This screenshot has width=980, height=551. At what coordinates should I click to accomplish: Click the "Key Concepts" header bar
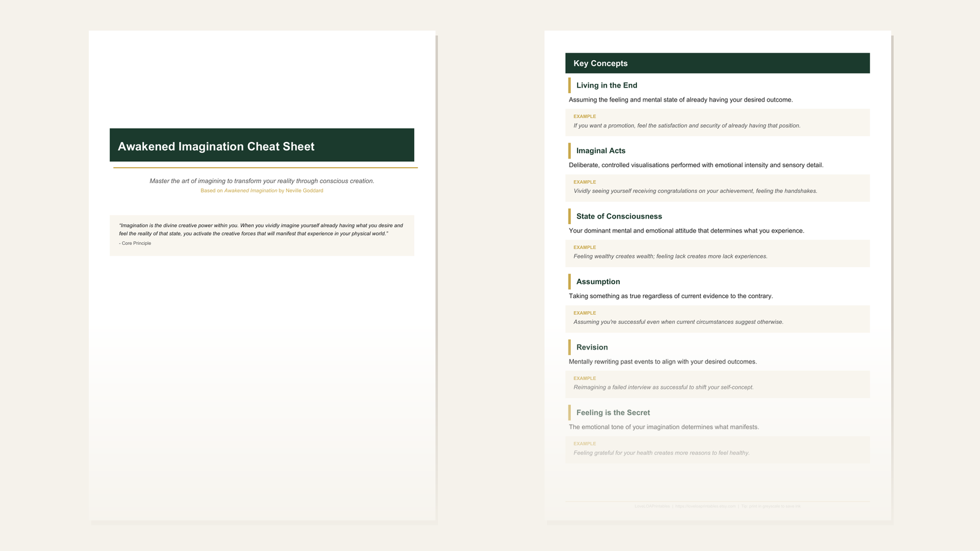click(x=717, y=63)
